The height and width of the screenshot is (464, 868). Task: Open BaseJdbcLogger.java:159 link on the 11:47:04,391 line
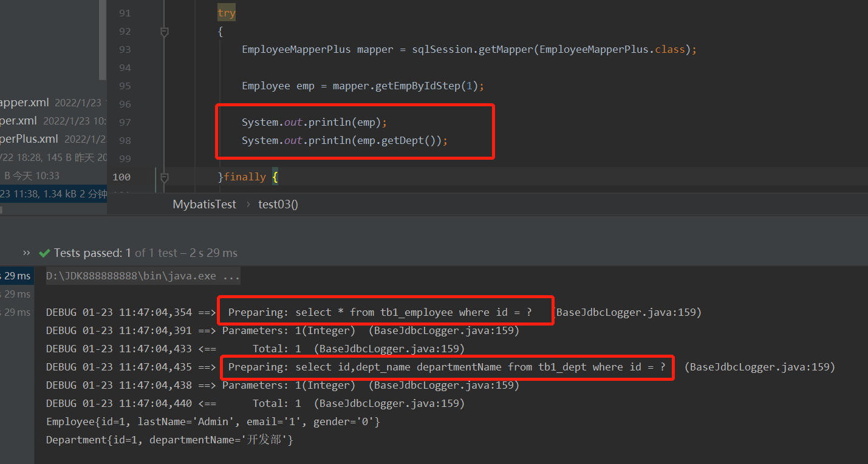coord(443,330)
